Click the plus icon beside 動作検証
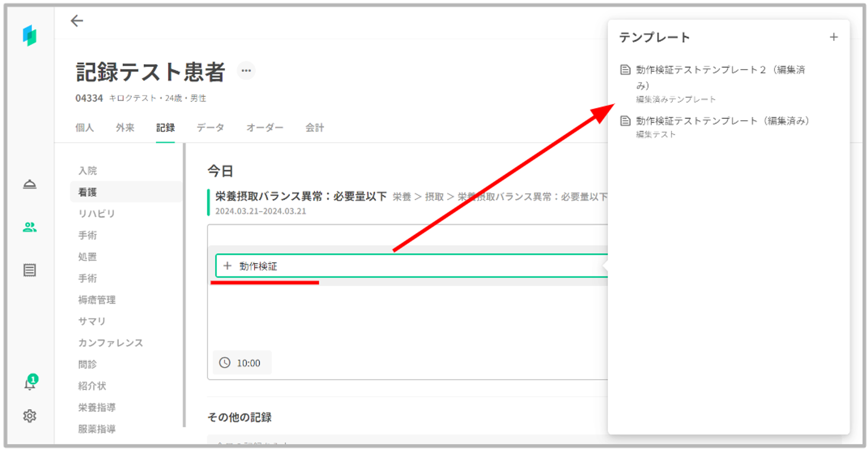Viewport: 868px width, 449px height. click(x=227, y=266)
